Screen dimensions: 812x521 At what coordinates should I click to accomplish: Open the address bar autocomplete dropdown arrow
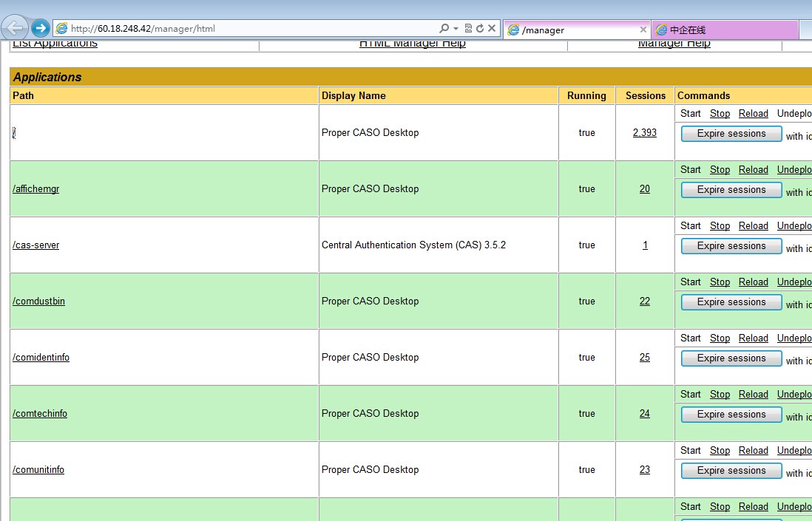tap(456, 29)
